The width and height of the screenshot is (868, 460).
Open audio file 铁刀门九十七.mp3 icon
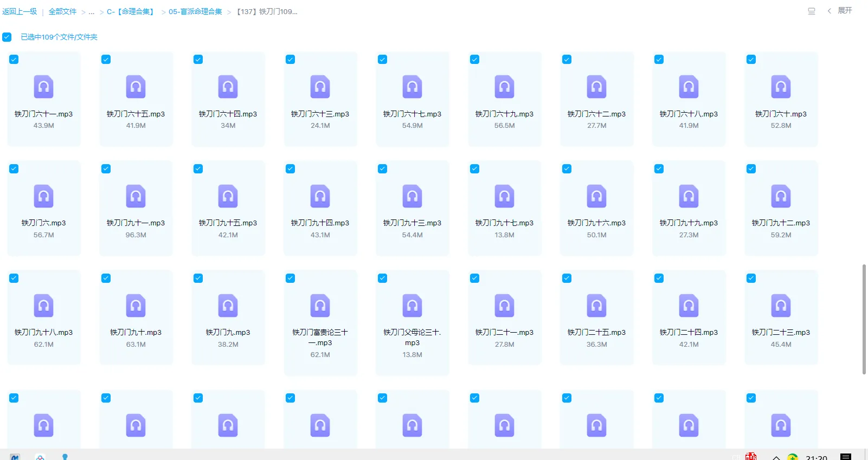click(505, 196)
